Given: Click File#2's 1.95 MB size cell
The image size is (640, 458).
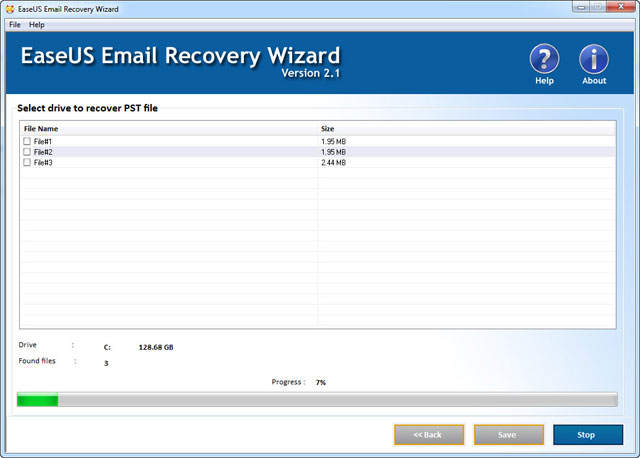Looking at the screenshot, I should 333,152.
